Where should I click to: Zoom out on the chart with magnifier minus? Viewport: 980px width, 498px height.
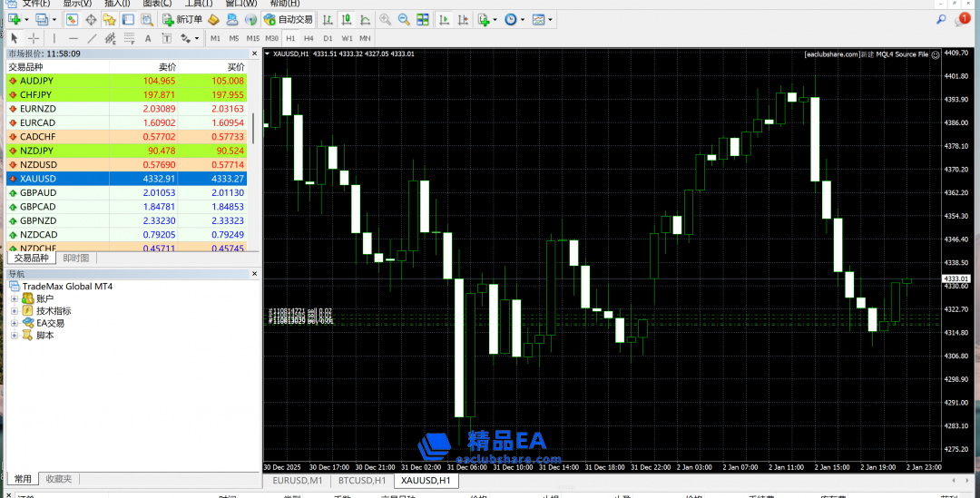point(404,19)
